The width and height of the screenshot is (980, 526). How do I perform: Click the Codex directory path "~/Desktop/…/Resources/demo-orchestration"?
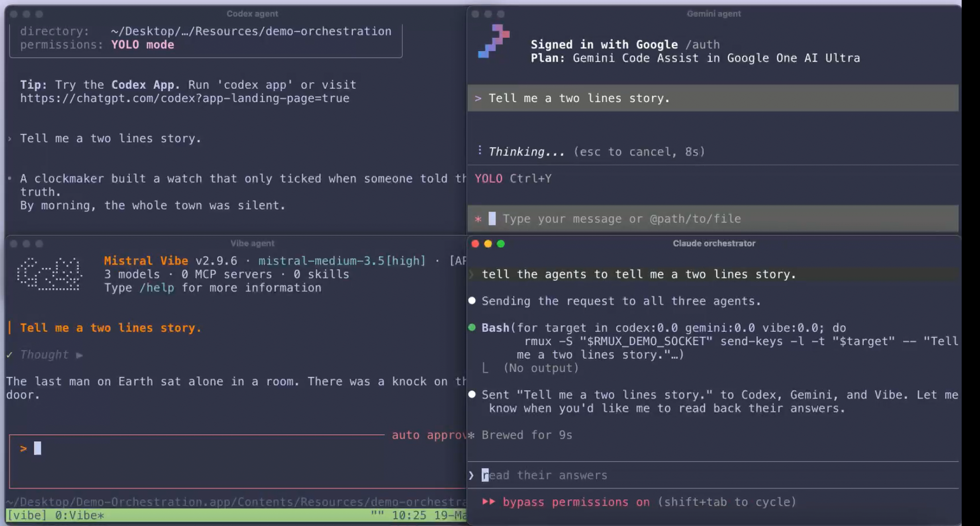pos(251,31)
